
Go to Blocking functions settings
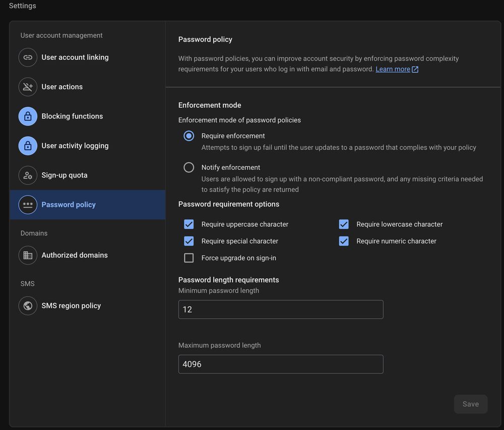(87, 116)
